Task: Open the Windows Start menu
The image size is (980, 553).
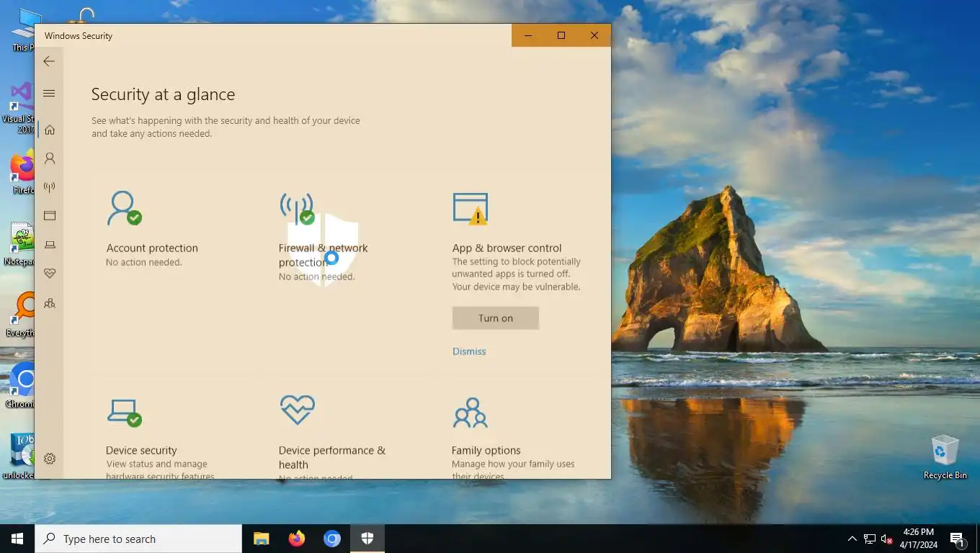Action: pyautogui.click(x=17, y=539)
